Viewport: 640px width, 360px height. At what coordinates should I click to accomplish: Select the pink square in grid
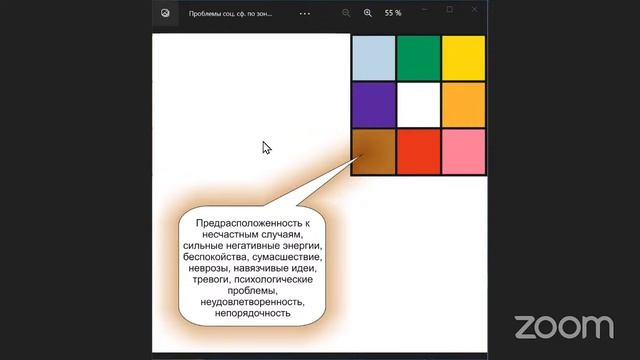point(463,152)
